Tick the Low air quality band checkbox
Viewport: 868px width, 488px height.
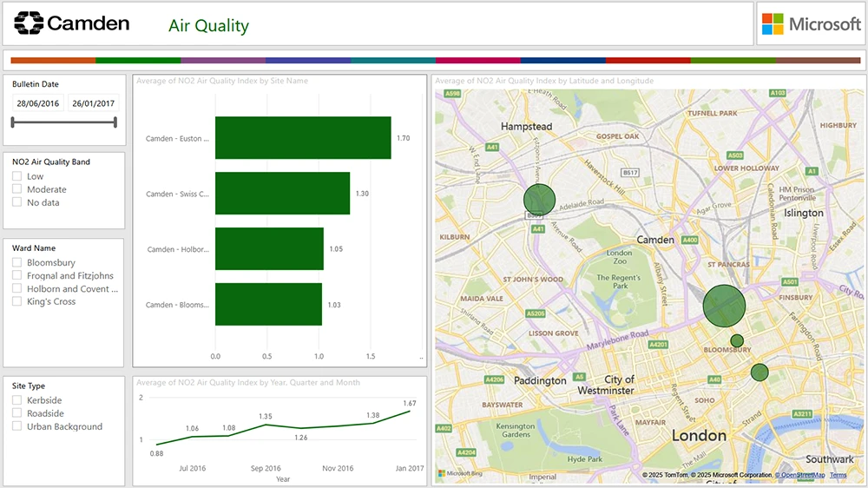[x=17, y=176]
